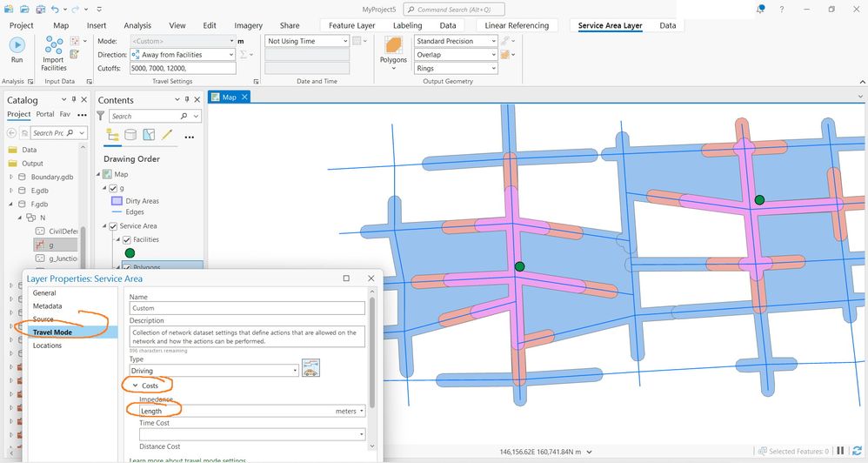Open the attribute table icon below create features

click(74, 54)
